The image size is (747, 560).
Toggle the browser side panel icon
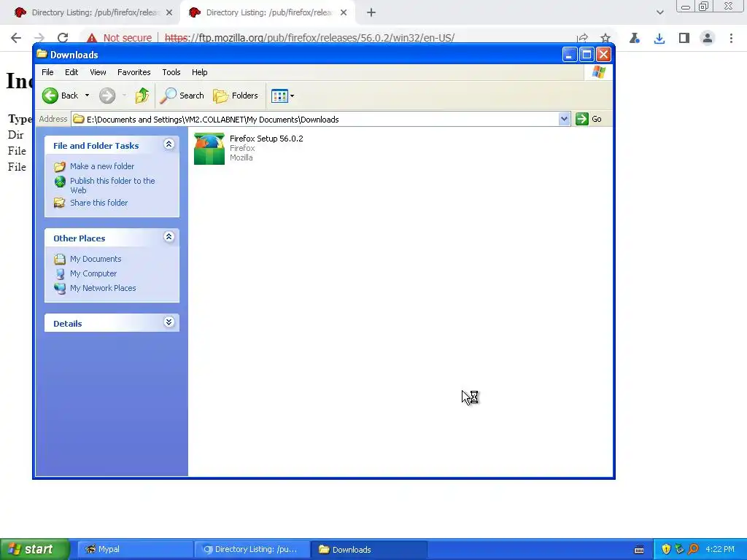(x=684, y=38)
